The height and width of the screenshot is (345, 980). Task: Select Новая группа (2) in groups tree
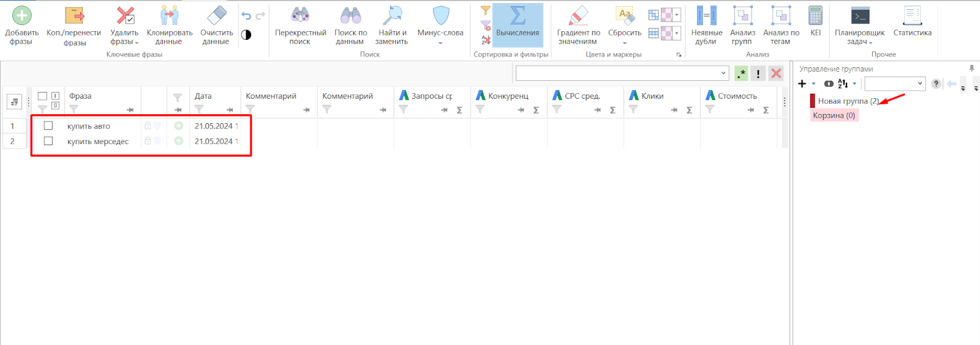(848, 101)
